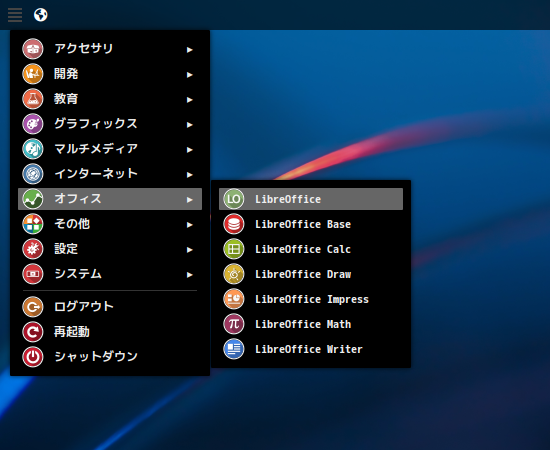Click the シャットダウン power icon
The image size is (550, 450).
[33, 357]
